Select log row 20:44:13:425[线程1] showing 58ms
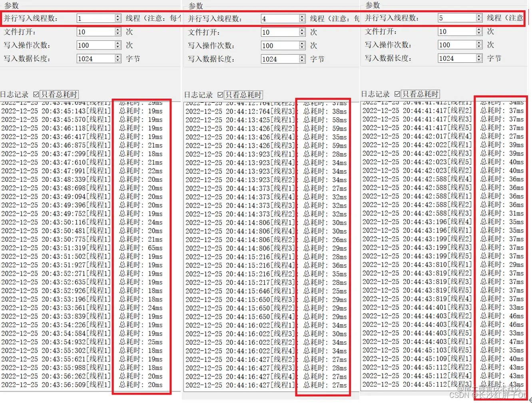Image resolution: width=532 pixels, height=403 pixels. point(266,120)
